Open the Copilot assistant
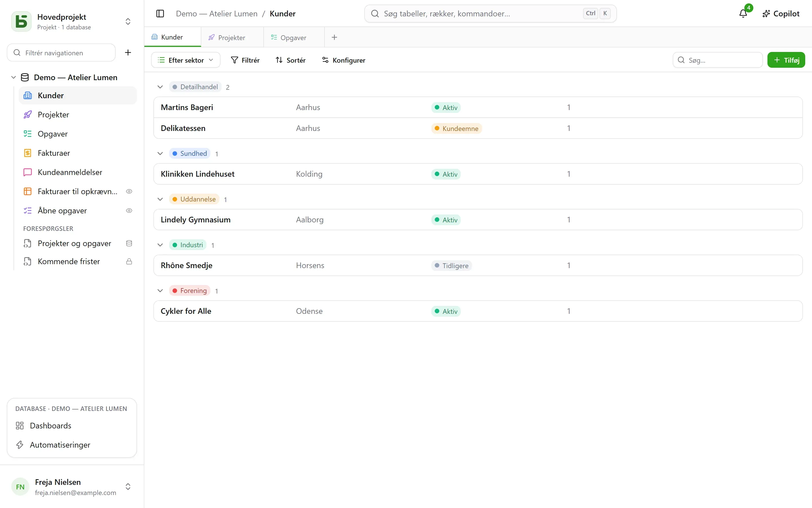Screen dimensions: 812x508 [781, 14]
